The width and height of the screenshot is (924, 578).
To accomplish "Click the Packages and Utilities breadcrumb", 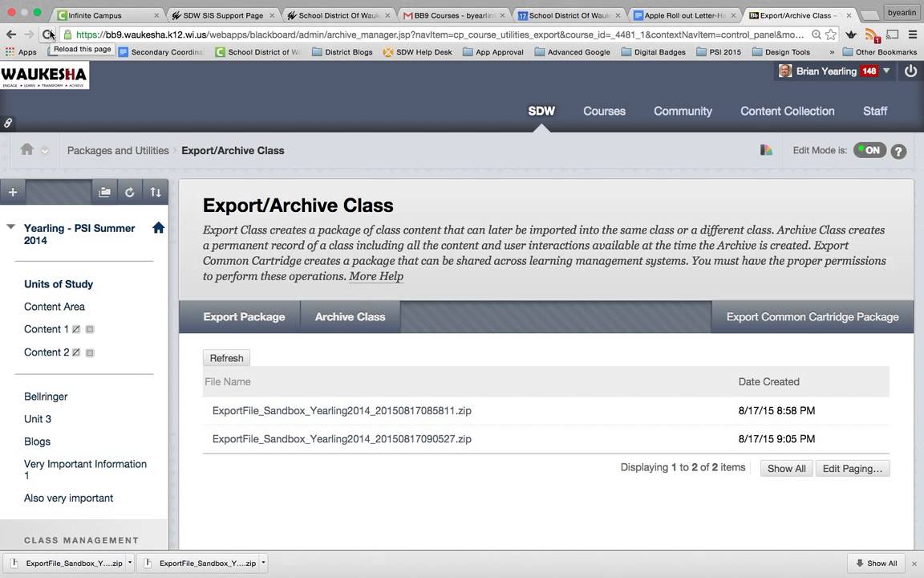I will (x=118, y=150).
